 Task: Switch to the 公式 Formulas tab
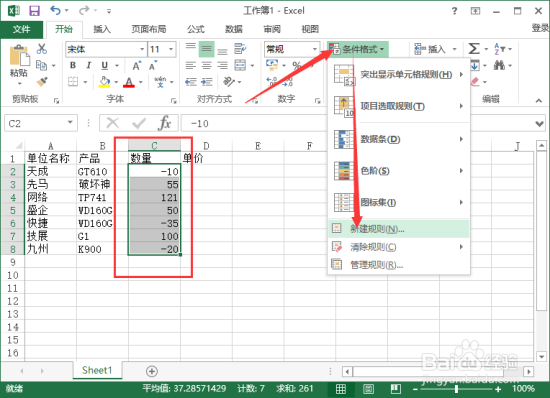tap(195, 29)
